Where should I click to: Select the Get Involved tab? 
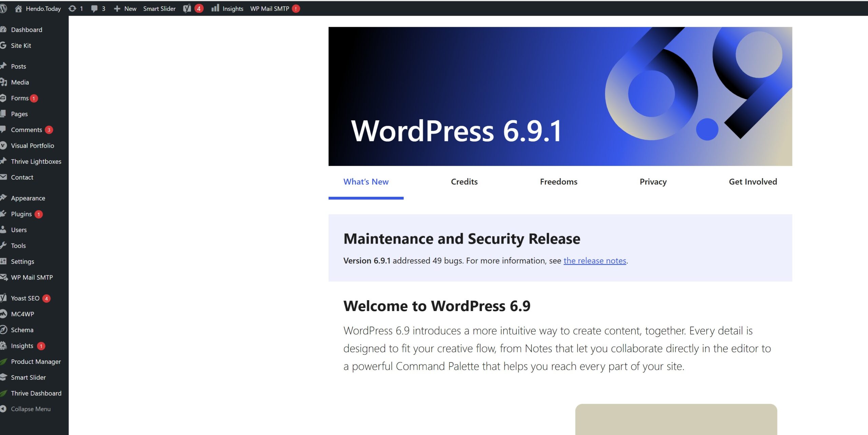click(x=753, y=182)
